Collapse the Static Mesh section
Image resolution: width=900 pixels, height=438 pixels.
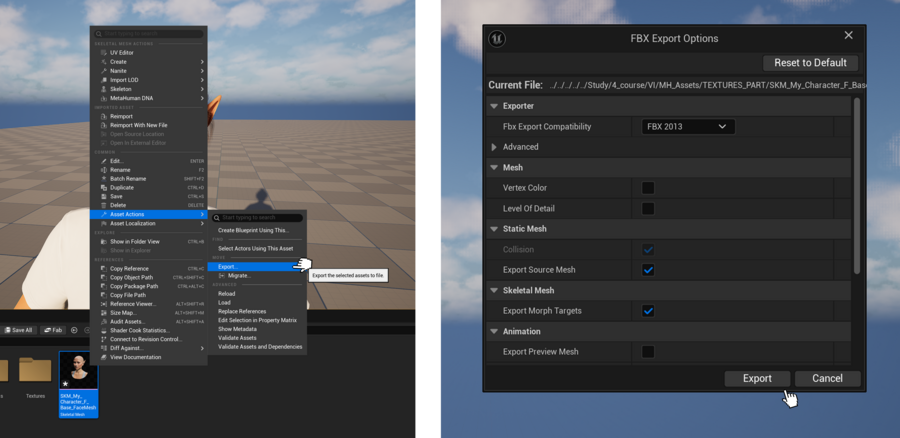tap(494, 229)
